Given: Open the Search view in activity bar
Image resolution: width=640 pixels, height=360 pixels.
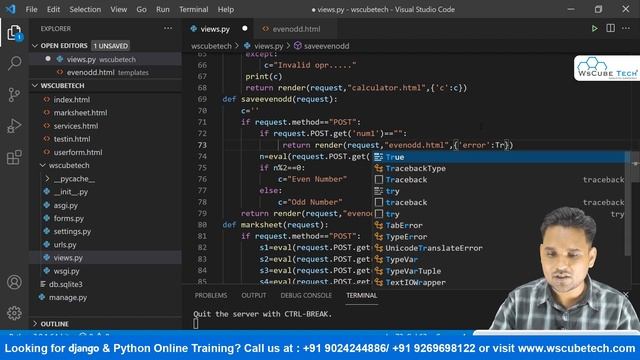Looking at the screenshot, I should (x=14, y=63).
